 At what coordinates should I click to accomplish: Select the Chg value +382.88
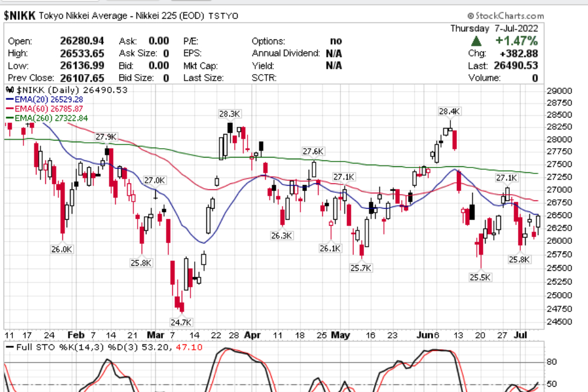pyautogui.click(x=519, y=53)
